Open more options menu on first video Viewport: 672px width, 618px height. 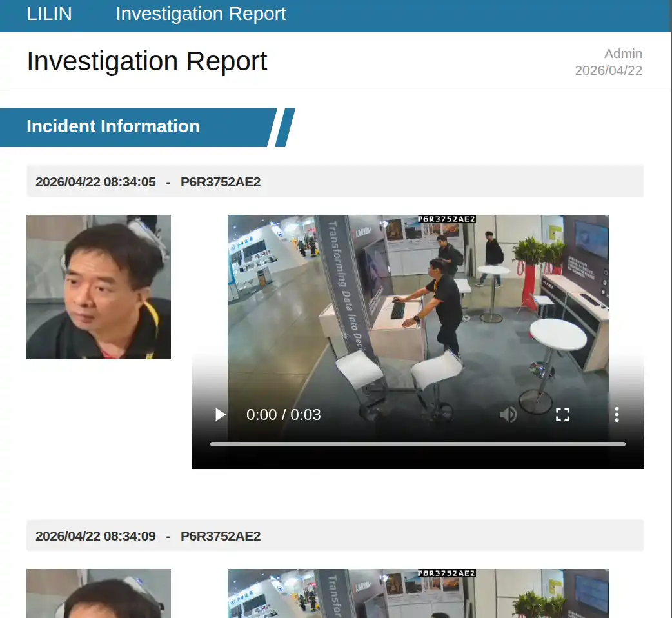617,414
